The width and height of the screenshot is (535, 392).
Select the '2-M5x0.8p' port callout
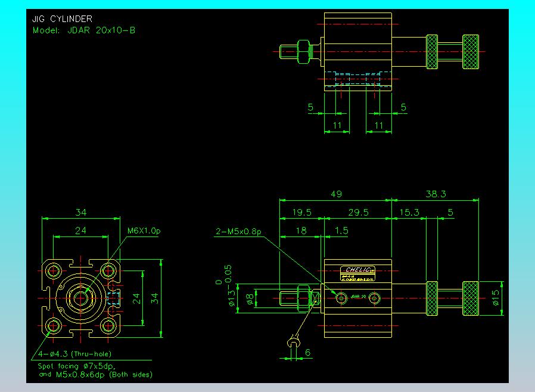point(238,232)
